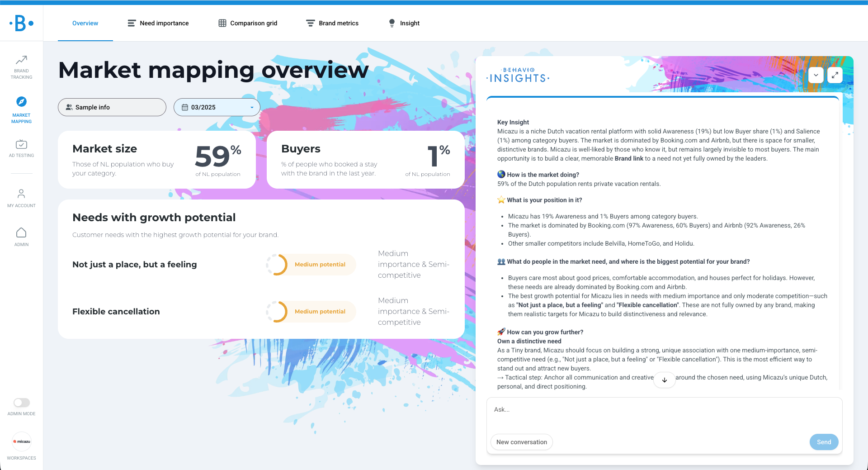Viewport: 868px width, 470px height.
Task: Switch to the Overview tab
Action: (85, 23)
